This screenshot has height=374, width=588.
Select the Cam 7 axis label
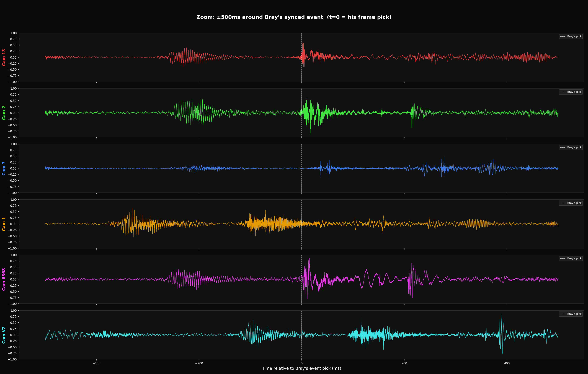coord(4,168)
